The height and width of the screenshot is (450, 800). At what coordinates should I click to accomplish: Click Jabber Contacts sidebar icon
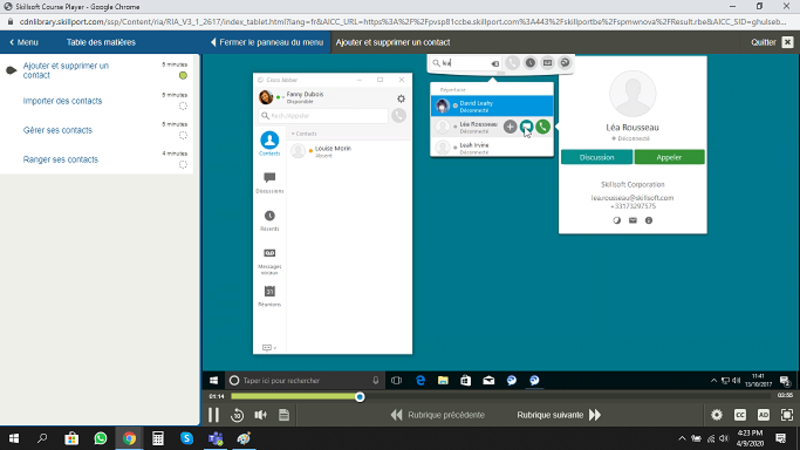click(269, 143)
